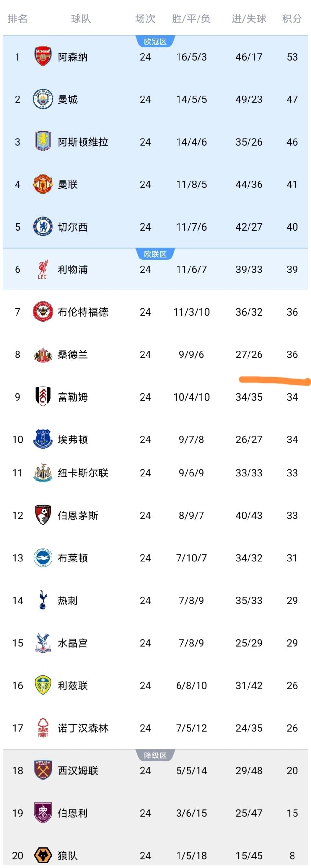Open team name 诺丁汉森林
This screenshot has width=311, height=868.
click(x=83, y=728)
